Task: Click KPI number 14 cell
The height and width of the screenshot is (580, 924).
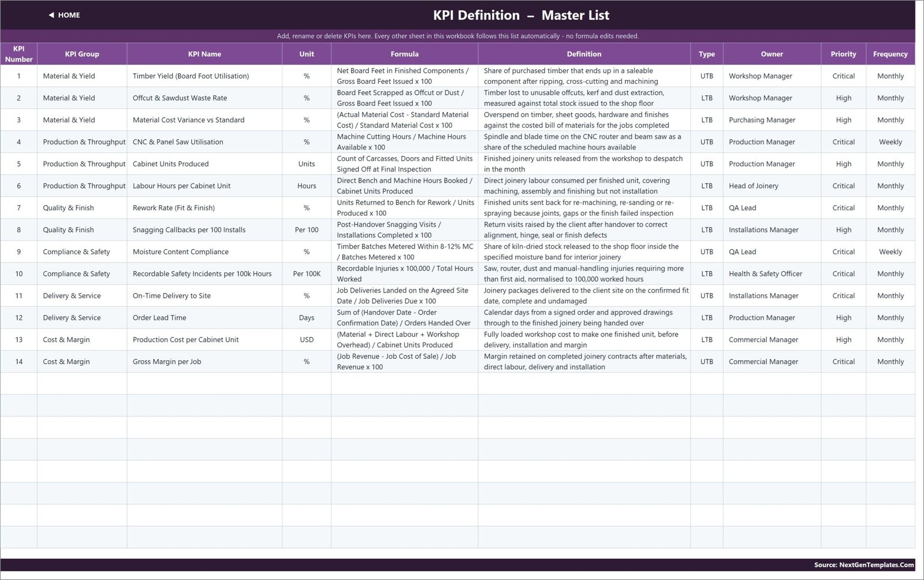Action: click(18, 361)
